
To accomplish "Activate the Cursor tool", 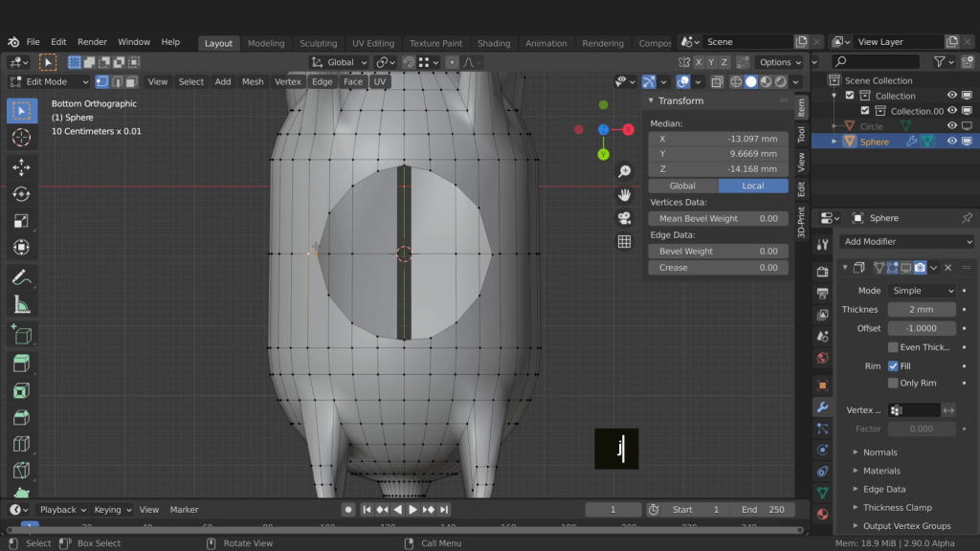I will point(21,138).
